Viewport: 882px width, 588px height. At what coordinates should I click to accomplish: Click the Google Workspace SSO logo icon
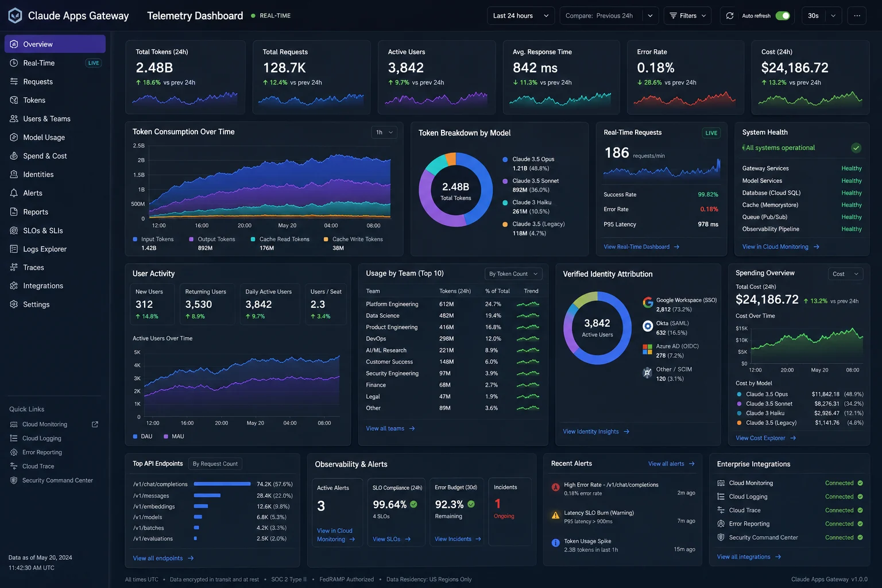pos(648,302)
